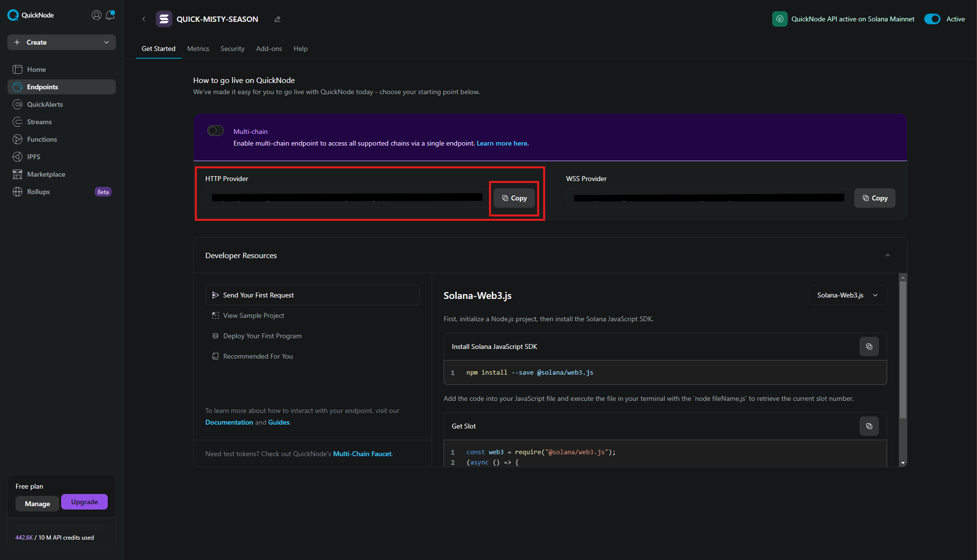Select Deploy Your First Program
Image resolution: width=977 pixels, height=560 pixels.
coord(313,336)
